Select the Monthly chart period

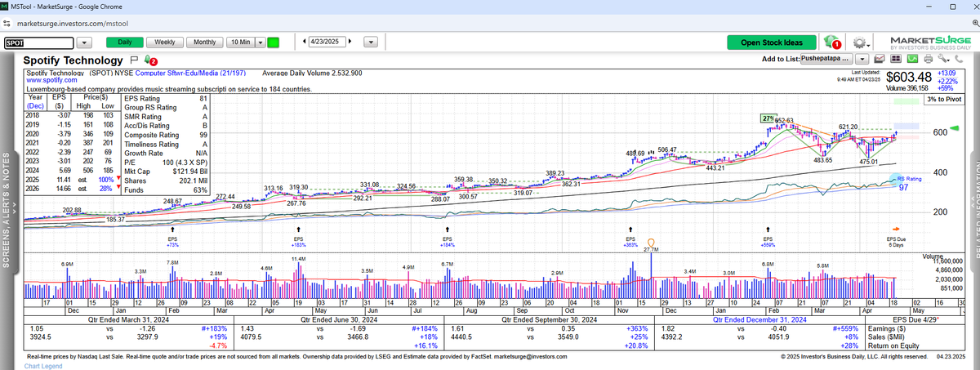(x=204, y=42)
